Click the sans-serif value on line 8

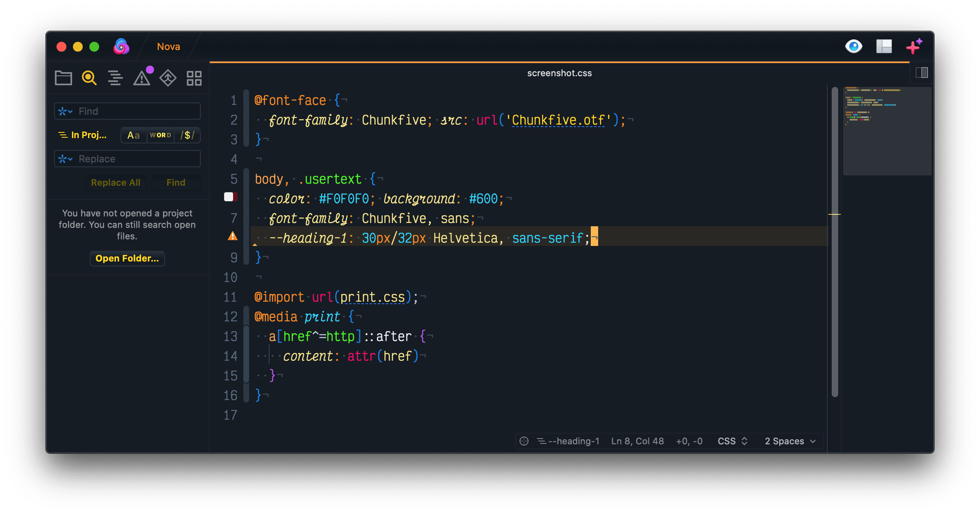click(547, 238)
